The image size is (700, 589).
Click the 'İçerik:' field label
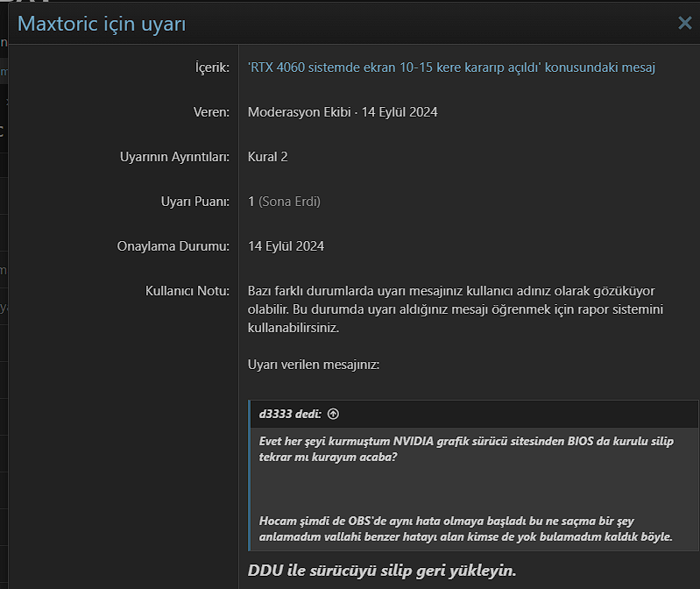point(212,67)
